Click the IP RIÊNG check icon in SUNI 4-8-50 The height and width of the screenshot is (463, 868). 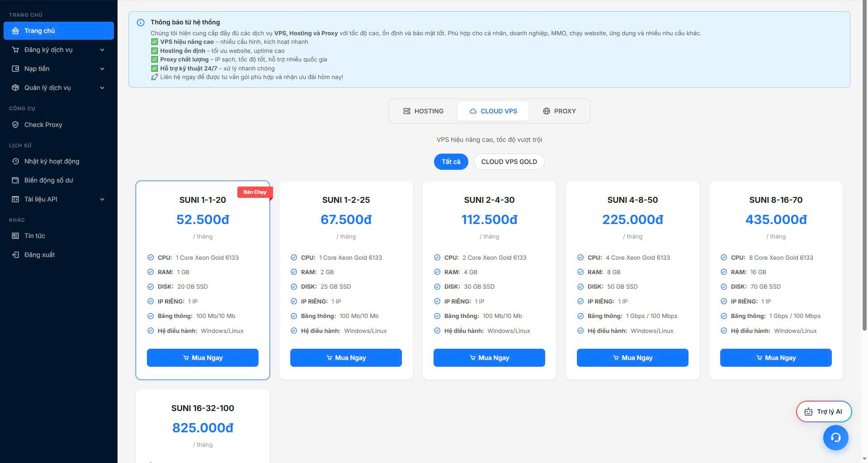580,301
